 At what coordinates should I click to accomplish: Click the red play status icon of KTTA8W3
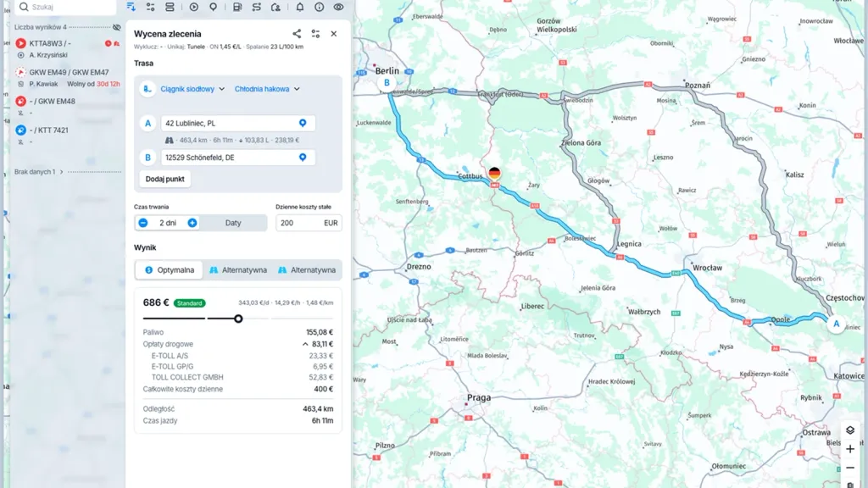[x=20, y=43]
